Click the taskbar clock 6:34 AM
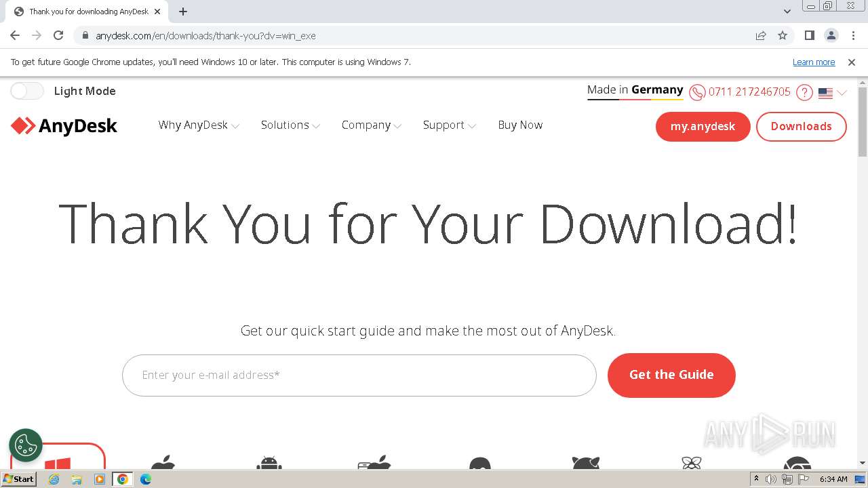This screenshot has width=868, height=488. [x=833, y=479]
